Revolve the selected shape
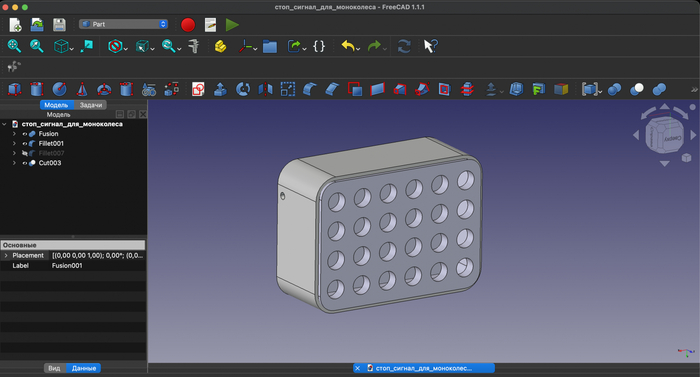This screenshot has width=700, height=377. [x=243, y=89]
